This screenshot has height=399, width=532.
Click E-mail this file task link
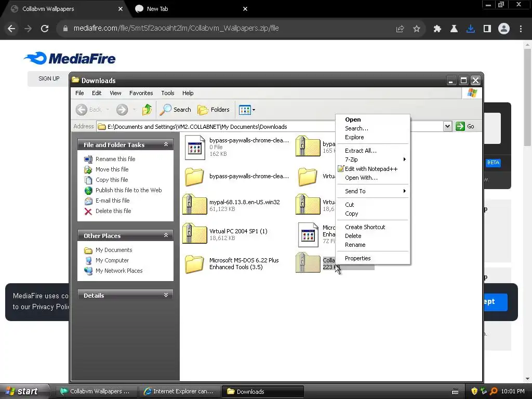point(112,201)
